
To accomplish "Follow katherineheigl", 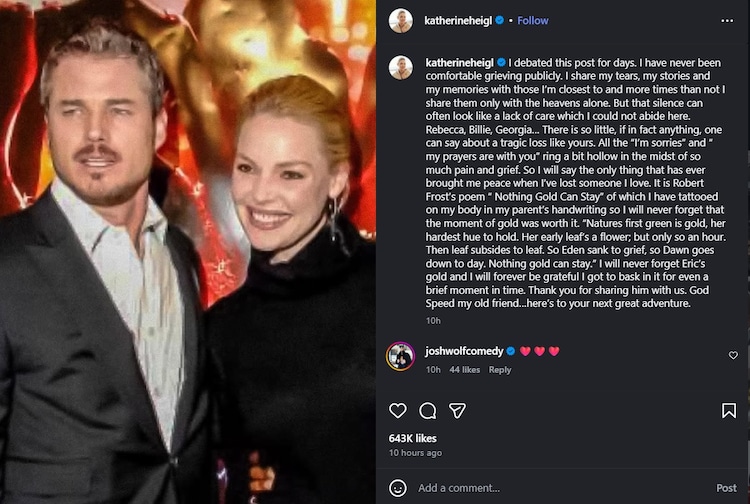I will 533,20.
